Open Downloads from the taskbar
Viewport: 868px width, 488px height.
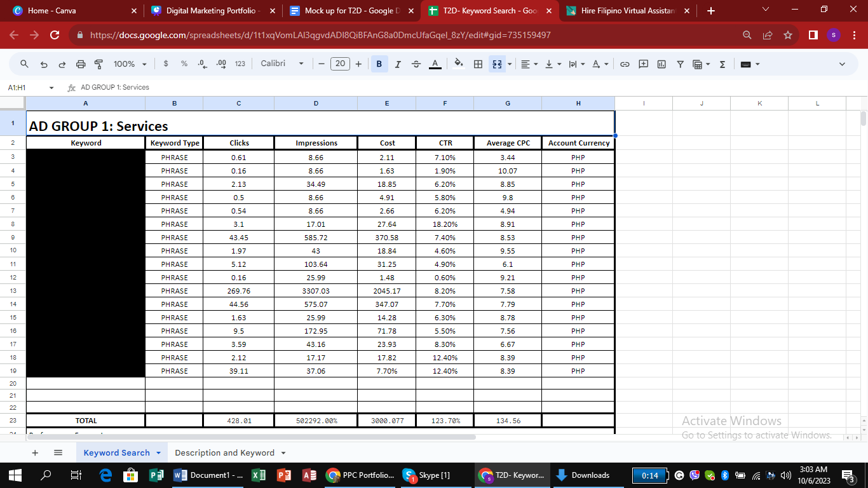(583, 475)
